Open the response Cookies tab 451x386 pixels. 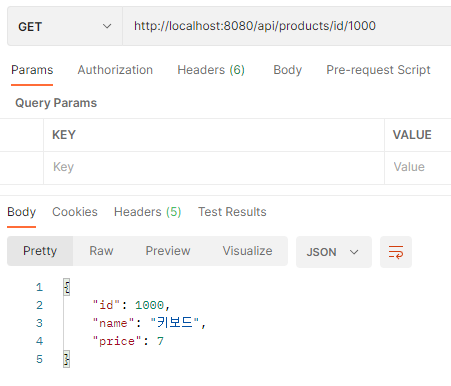pyautogui.click(x=75, y=212)
